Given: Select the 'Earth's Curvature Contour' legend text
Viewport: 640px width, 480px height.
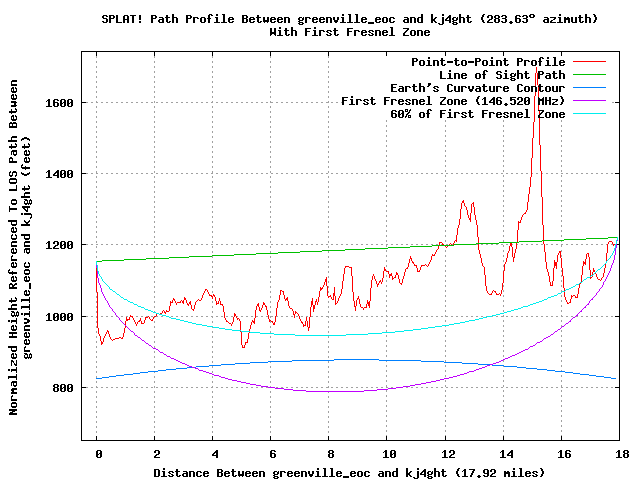Looking at the screenshot, I should click(478, 88).
